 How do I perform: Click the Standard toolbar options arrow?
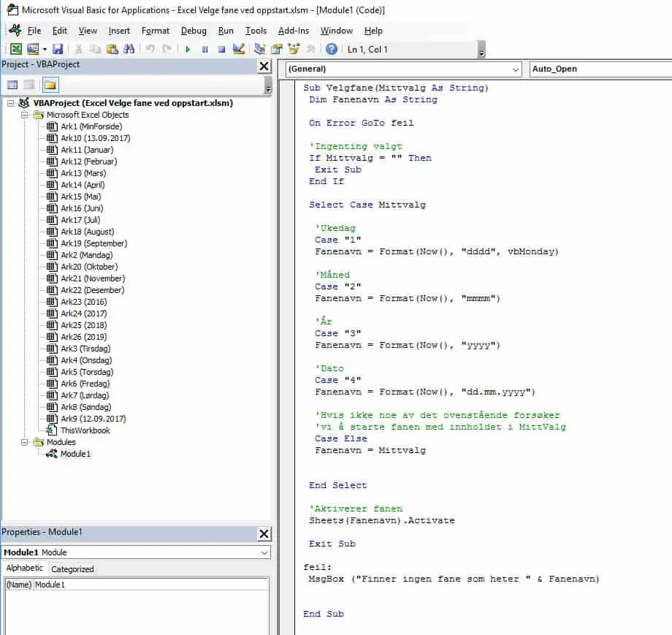click(481, 50)
